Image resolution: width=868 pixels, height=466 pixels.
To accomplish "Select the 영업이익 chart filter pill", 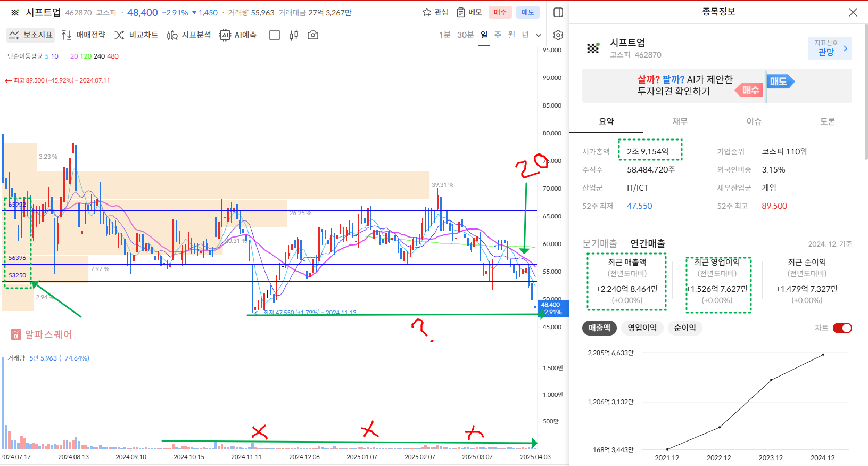I will point(642,328).
